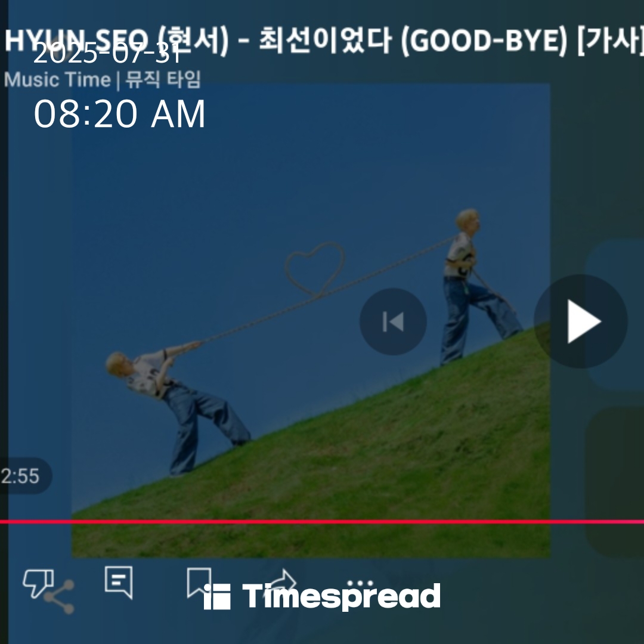Screen dimensions: 644x644
Task: Click the Timespread grid logo icon
Action: click(217, 596)
